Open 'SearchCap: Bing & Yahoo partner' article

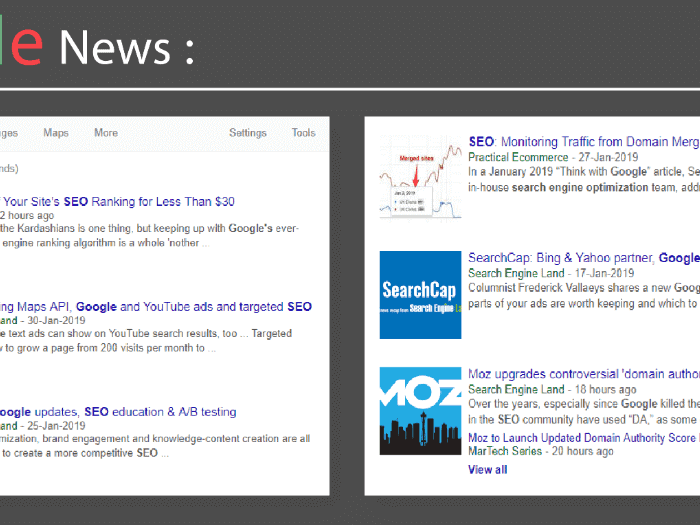[584, 258]
